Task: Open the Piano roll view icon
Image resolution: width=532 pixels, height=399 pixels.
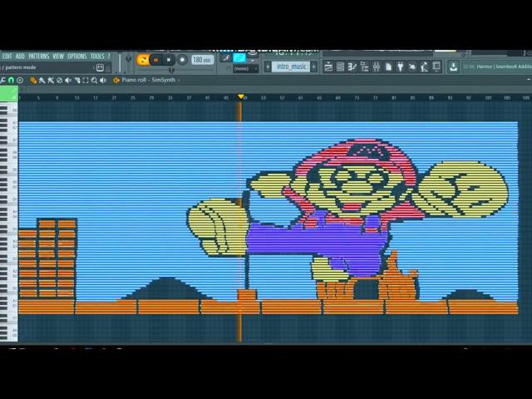Action: pos(352,66)
